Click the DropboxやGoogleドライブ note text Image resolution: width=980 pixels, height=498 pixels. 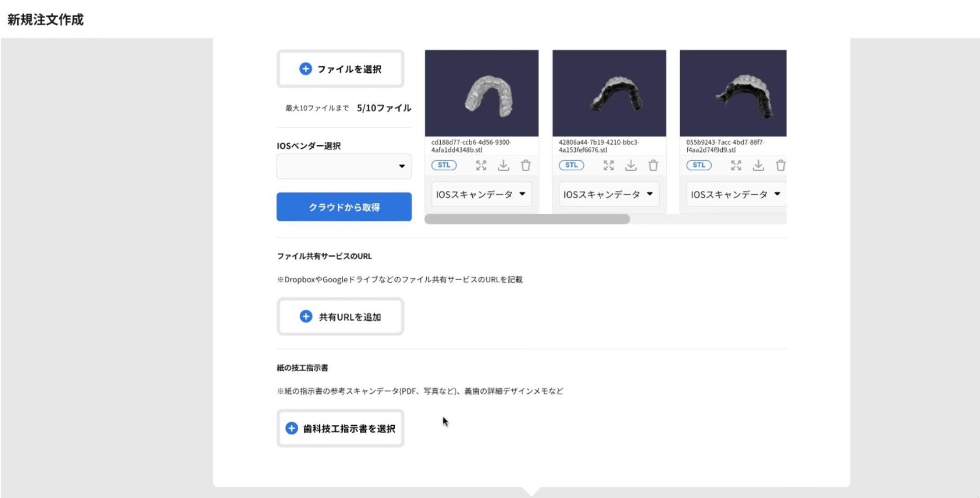tap(400, 280)
